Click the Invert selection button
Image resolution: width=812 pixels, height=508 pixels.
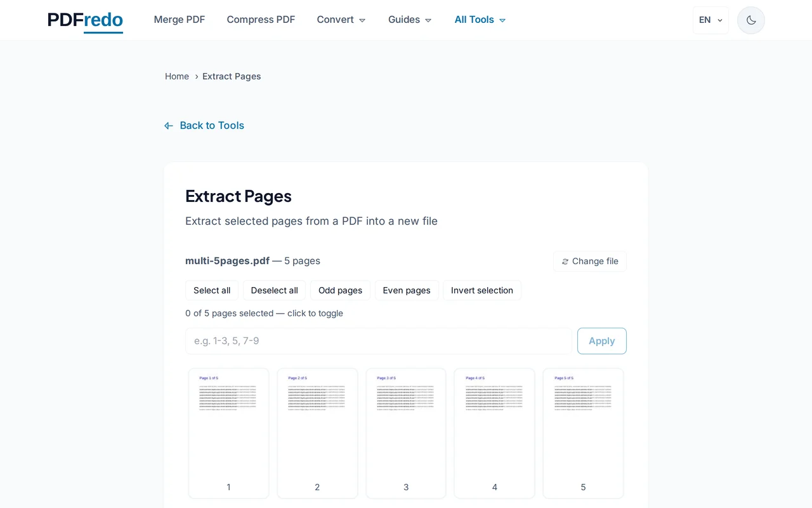pos(482,290)
